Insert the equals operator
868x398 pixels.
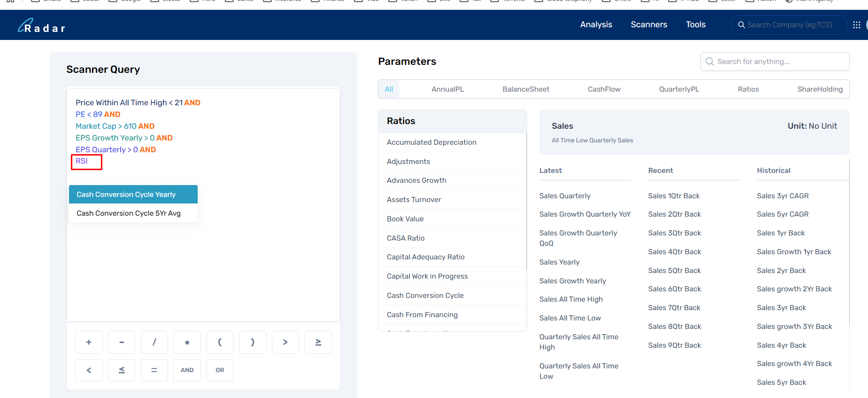click(154, 370)
